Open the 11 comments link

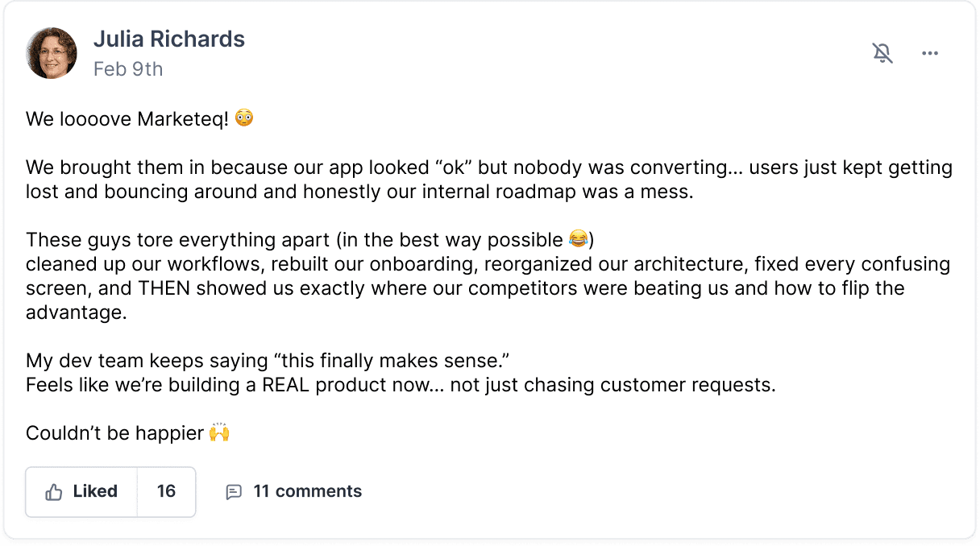pos(307,491)
